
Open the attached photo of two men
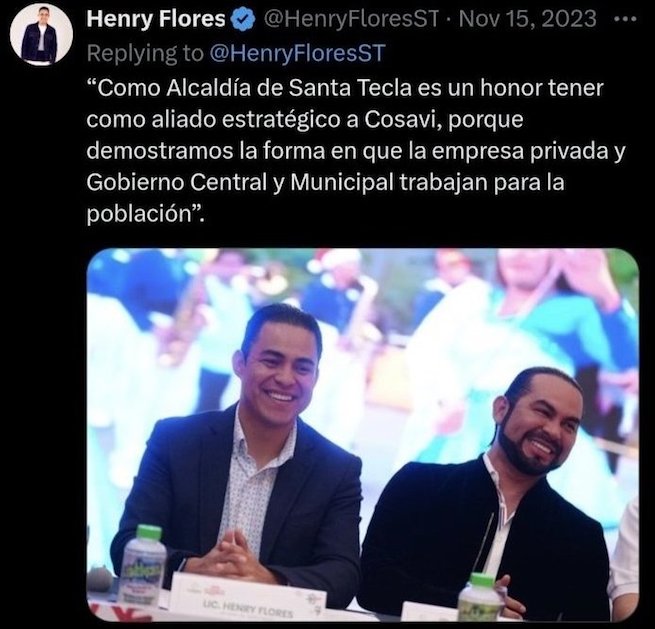[363, 434]
